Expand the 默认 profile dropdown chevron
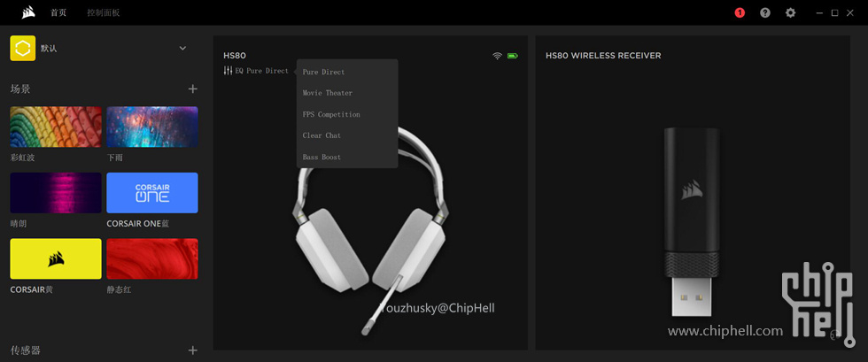Image resolution: width=868 pixels, height=362 pixels. (182, 48)
